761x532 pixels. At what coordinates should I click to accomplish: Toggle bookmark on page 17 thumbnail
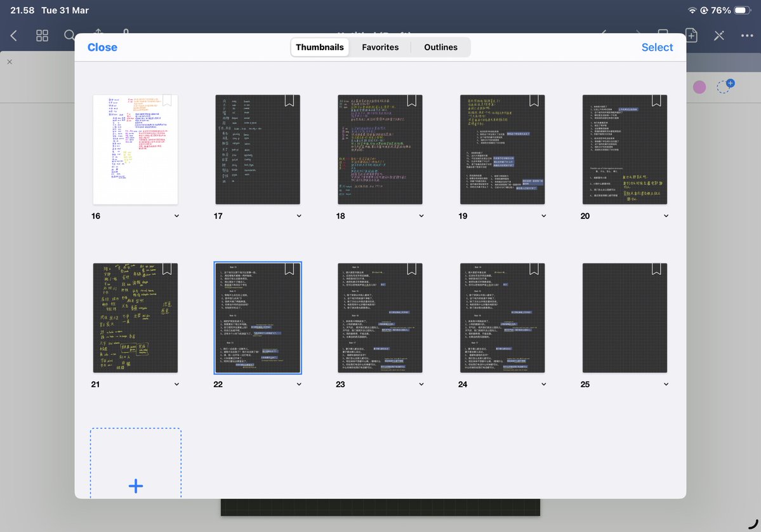click(289, 100)
